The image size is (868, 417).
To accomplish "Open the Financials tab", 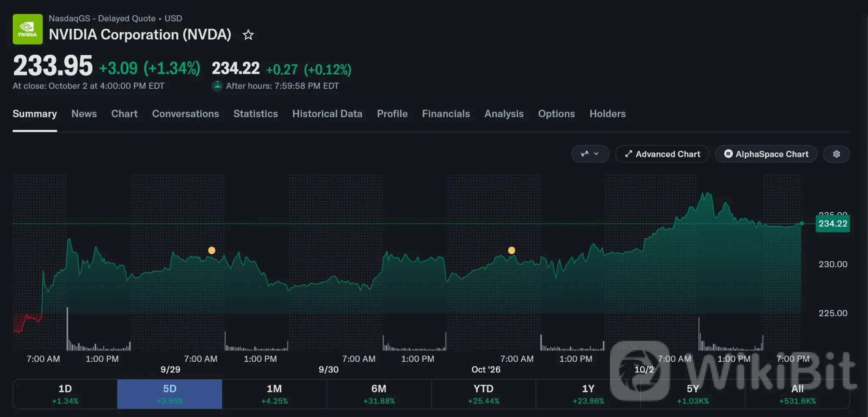I will 446,114.
